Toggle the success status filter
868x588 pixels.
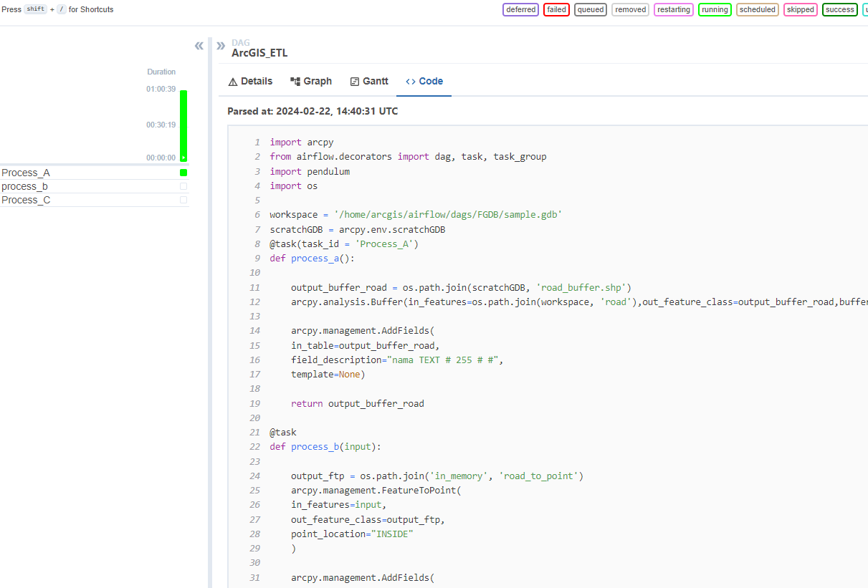tap(839, 9)
